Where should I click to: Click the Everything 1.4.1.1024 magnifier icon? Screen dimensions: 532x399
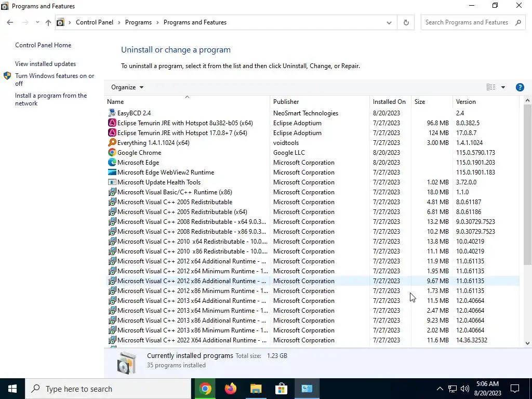pos(112,142)
